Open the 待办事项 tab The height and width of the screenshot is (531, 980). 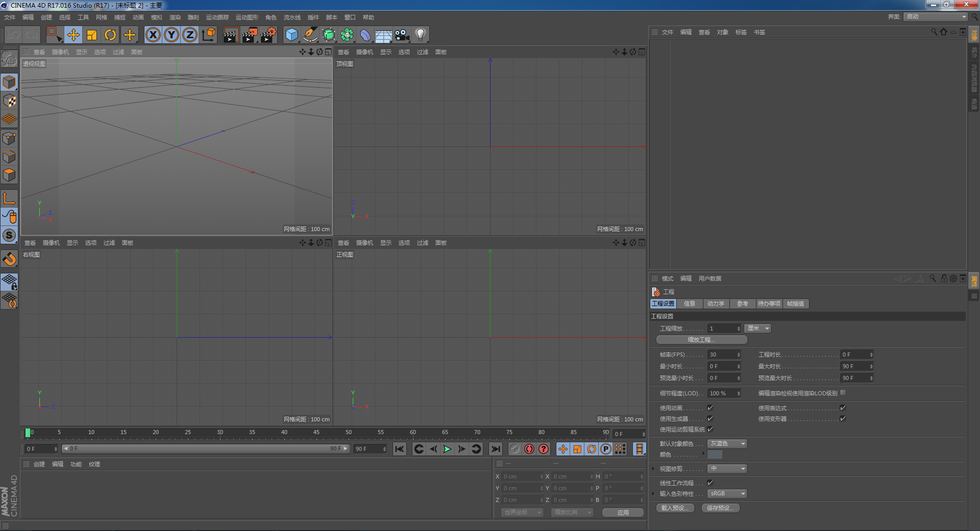(769, 304)
